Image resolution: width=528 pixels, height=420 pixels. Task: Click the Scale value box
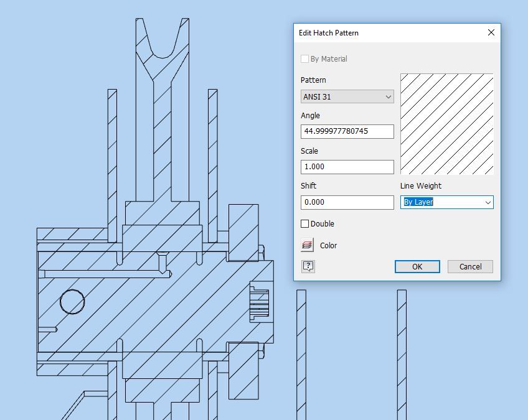tap(347, 167)
